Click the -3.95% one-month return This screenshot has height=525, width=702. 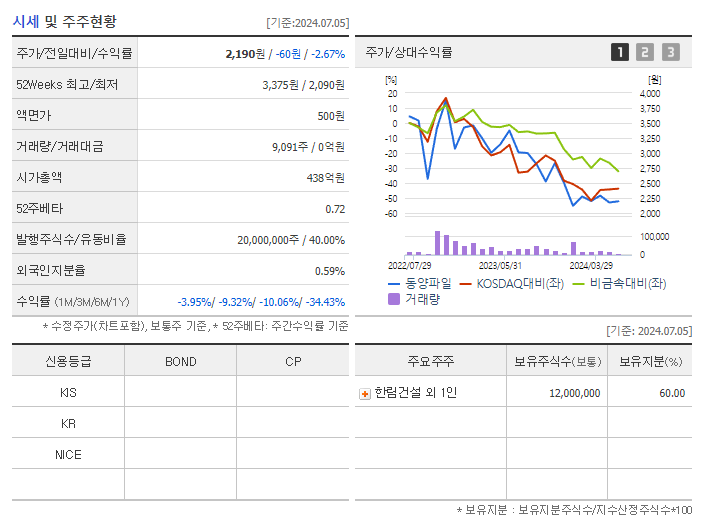click(x=194, y=302)
